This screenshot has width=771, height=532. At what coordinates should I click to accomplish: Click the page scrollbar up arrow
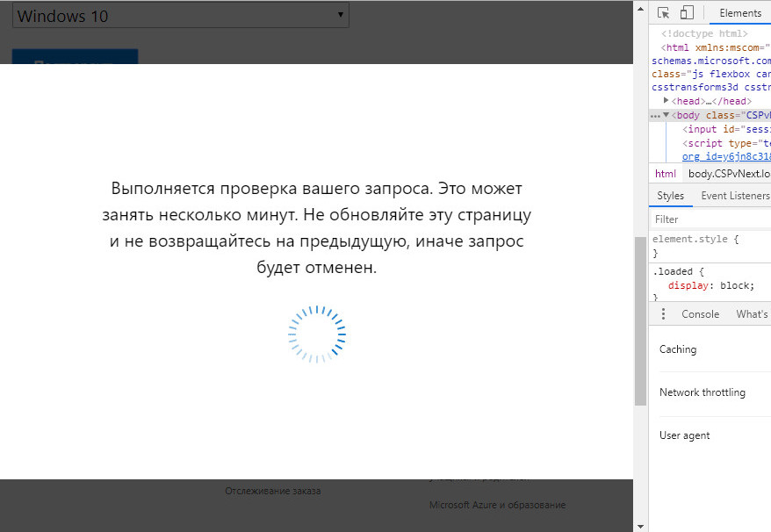point(640,9)
